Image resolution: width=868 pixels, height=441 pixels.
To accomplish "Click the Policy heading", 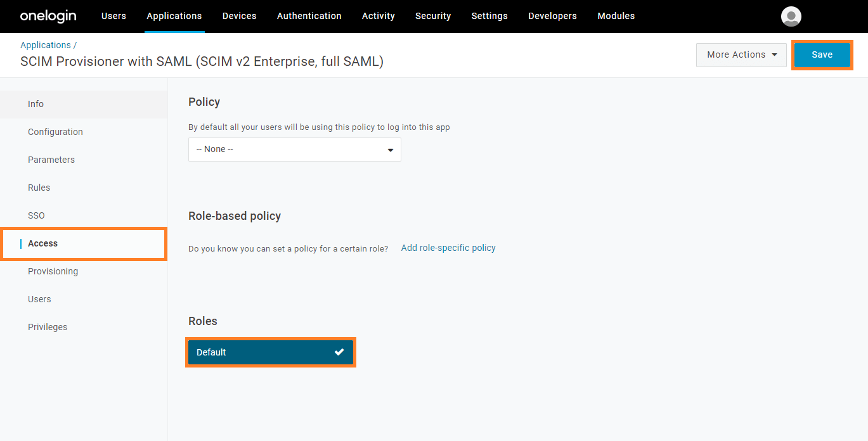I will (204, 102).
